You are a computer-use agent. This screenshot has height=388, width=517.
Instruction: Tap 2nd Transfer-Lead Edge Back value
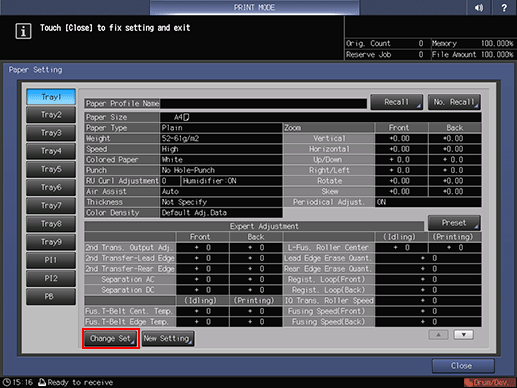click(x=256, y=258)
